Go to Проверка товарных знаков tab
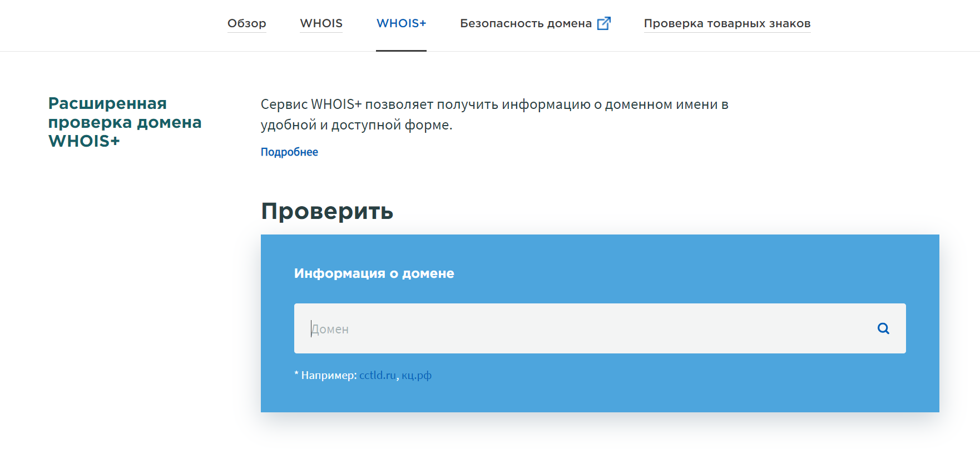 coord(727,23)
